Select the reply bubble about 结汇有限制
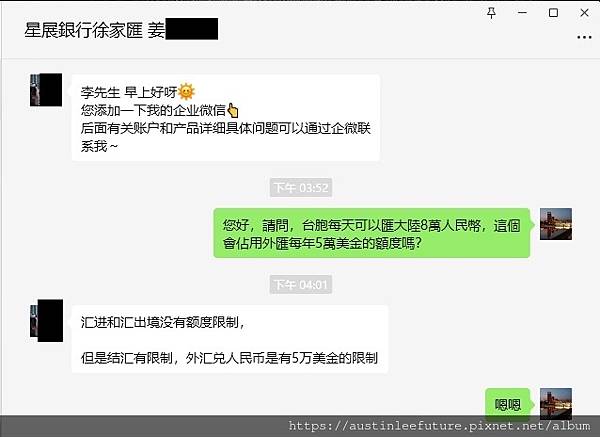The height and width of the screenshot is (437, 600). (230, 339)
